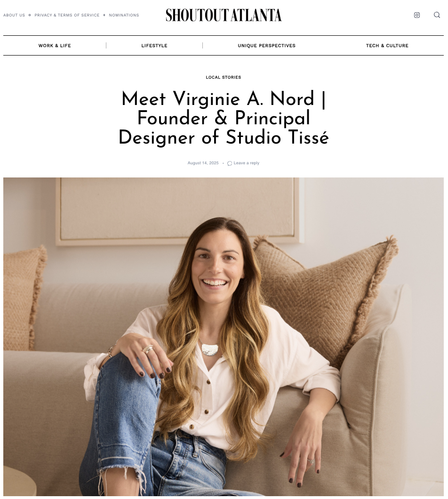This screenshot has width=448, height=499.
Task: Follow the Leave a reply link
Action: click(246, 163)
